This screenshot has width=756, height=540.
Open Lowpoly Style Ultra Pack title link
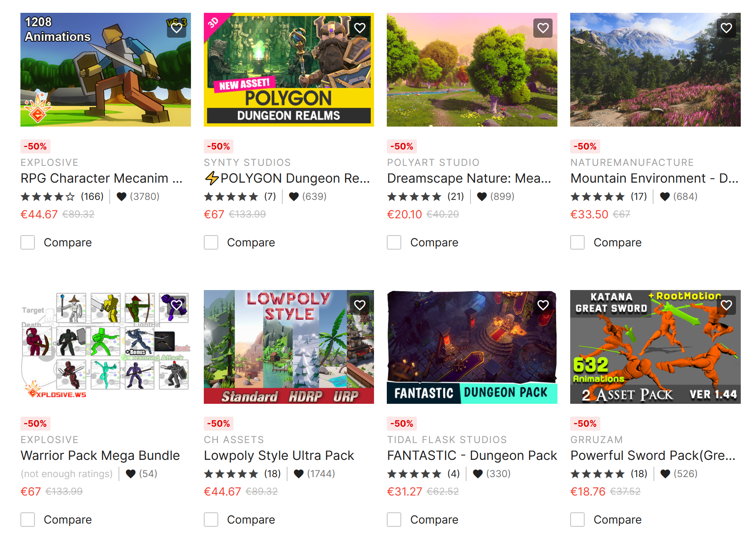click(x=279, y=455)
